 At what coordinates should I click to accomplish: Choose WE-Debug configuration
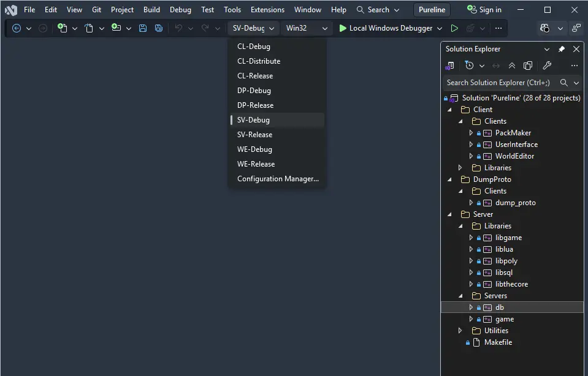[x=254, y=149]
